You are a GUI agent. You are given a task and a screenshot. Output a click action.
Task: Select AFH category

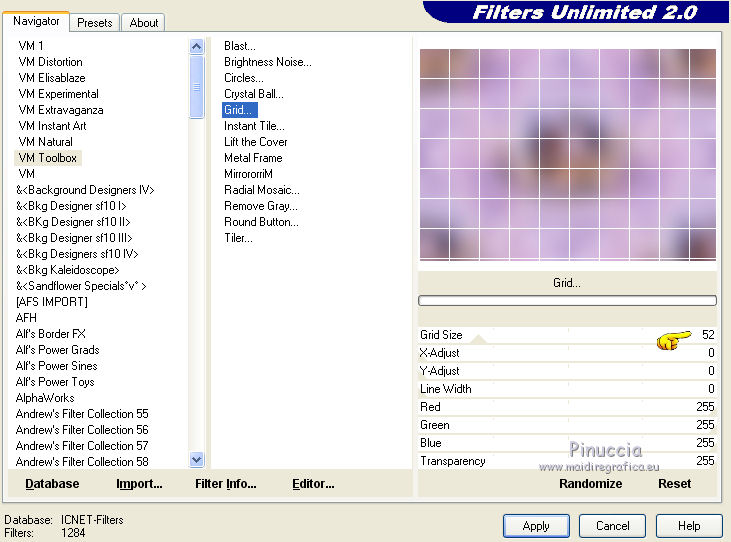click(26, 318)
